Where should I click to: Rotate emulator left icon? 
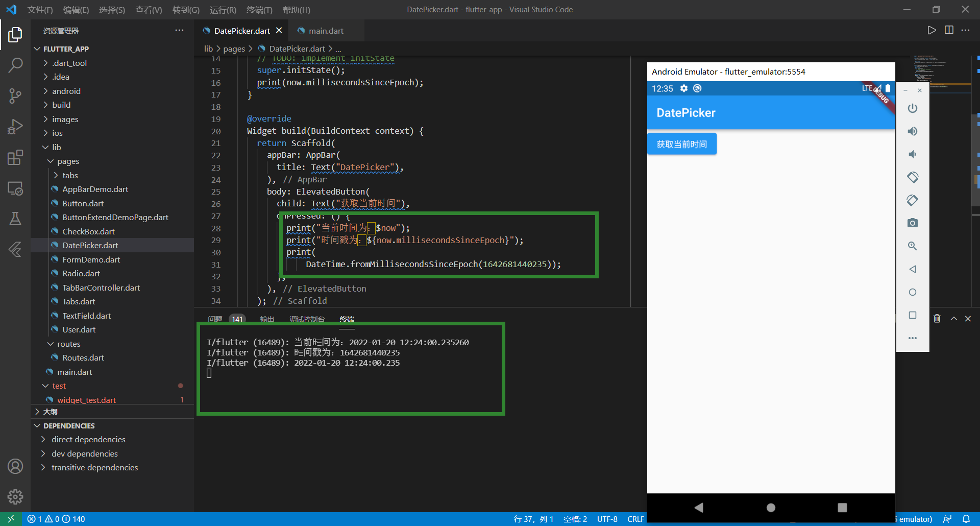pyautogui.click(x=913, y=177)
